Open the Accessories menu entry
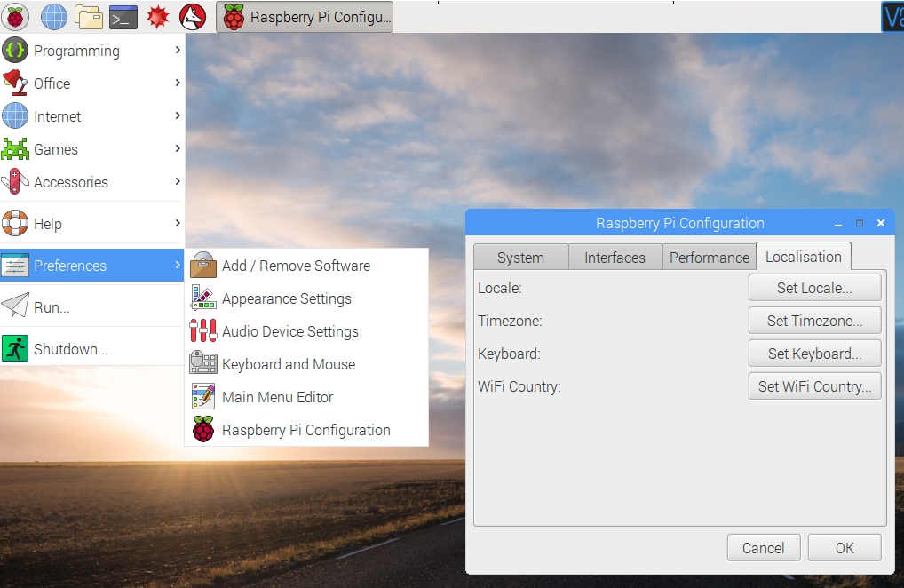The image size is (904, 588). [x=92, y=181]
